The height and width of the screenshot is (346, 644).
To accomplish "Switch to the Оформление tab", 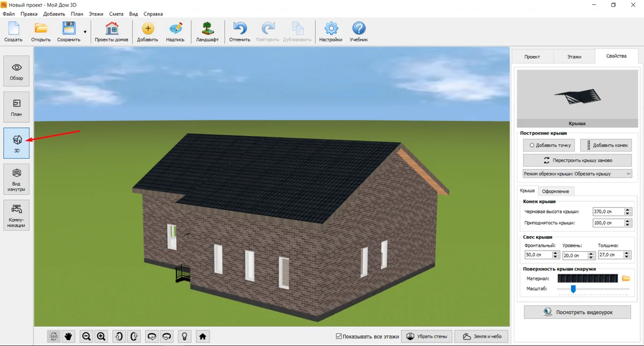I will (555, 191).
